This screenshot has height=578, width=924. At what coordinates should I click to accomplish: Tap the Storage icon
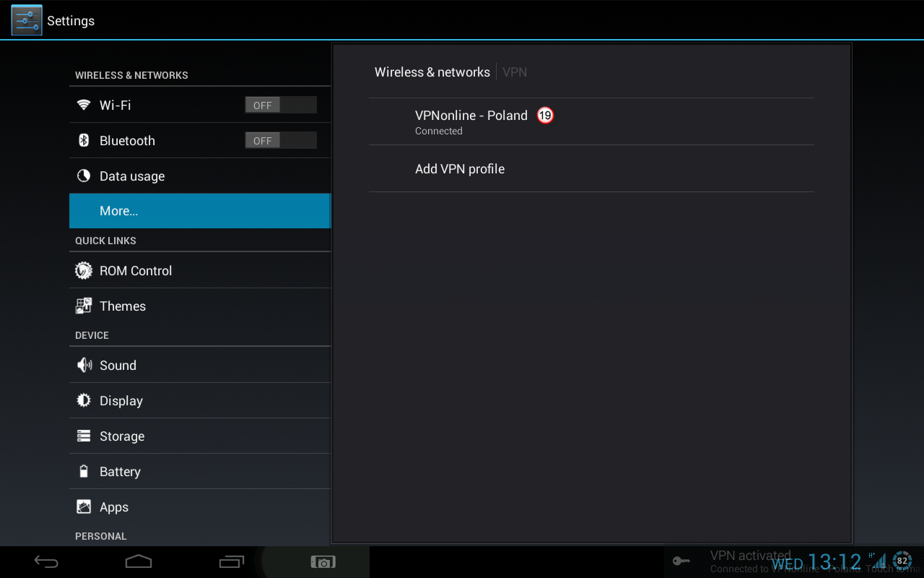tap(84, 436)
